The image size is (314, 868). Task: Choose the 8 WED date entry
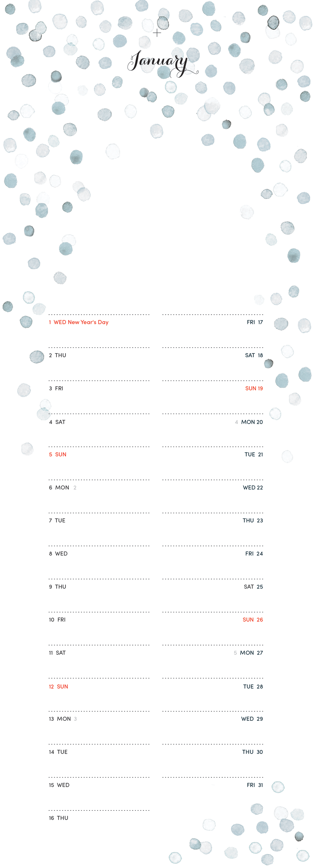point(58,553)
